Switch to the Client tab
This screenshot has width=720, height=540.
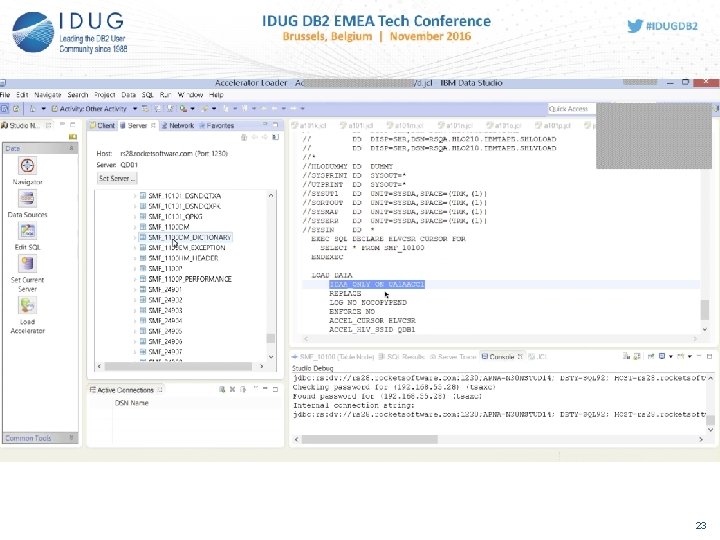102,125
